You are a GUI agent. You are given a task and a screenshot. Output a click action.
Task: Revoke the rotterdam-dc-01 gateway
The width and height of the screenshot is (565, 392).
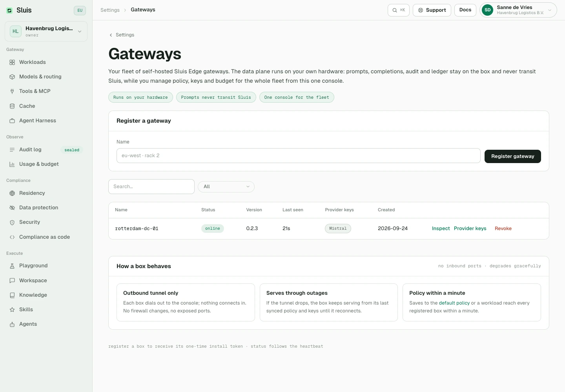(x=503, y=229)
